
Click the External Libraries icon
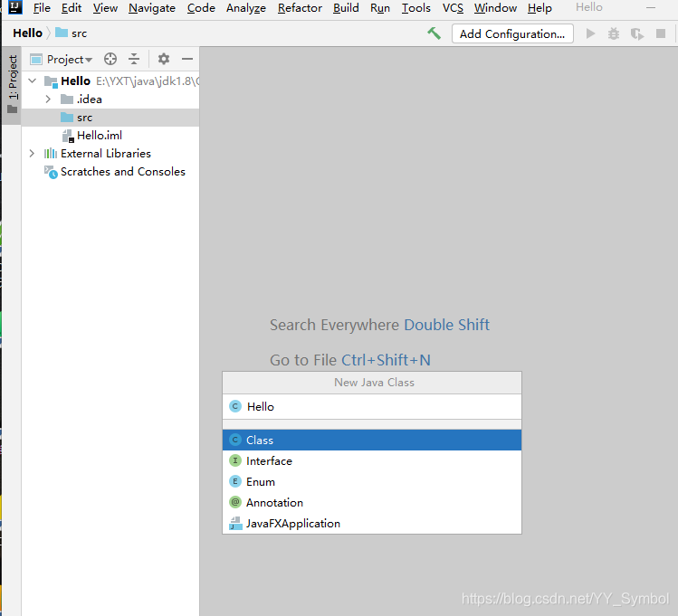coord(51,154)
